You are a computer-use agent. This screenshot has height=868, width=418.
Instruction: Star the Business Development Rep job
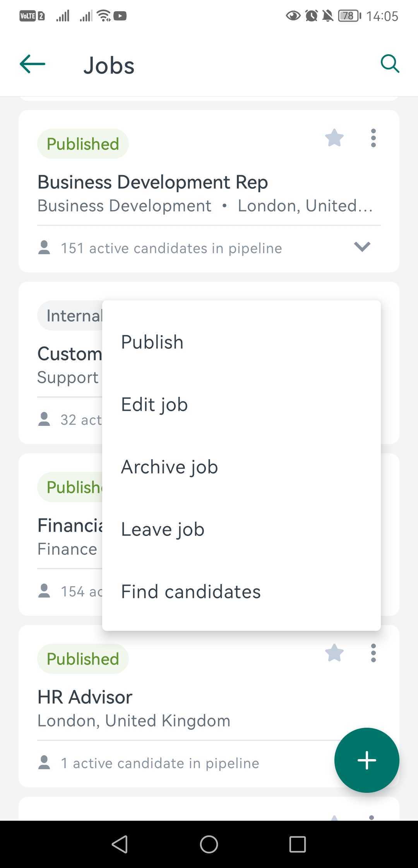click(x=334, y=138)
